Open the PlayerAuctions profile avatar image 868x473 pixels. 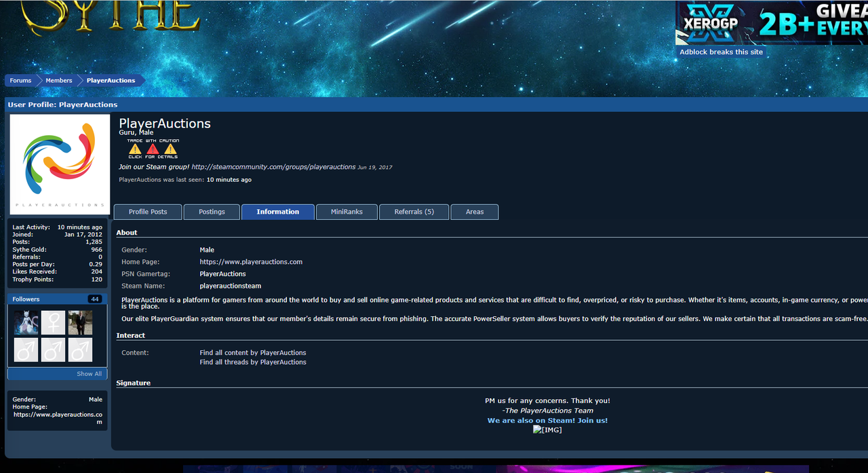click(x=60, y=164)
